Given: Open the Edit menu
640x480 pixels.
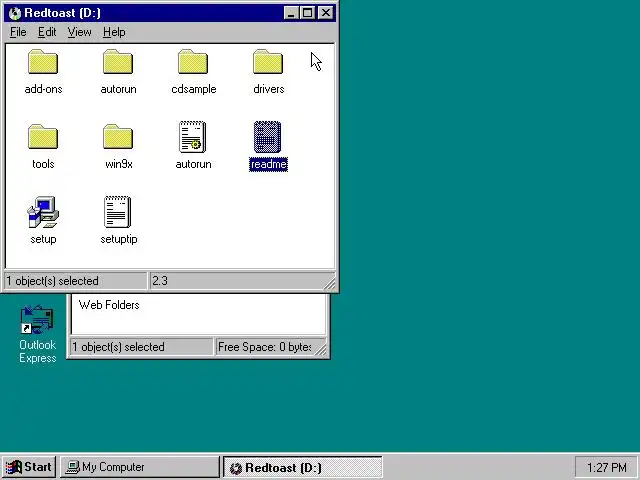Looking at the screenshot, I should point(47,32).
